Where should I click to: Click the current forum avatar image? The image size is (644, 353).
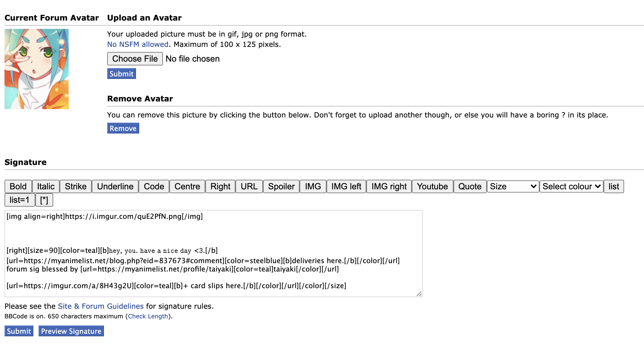click(x=37, y=69)
